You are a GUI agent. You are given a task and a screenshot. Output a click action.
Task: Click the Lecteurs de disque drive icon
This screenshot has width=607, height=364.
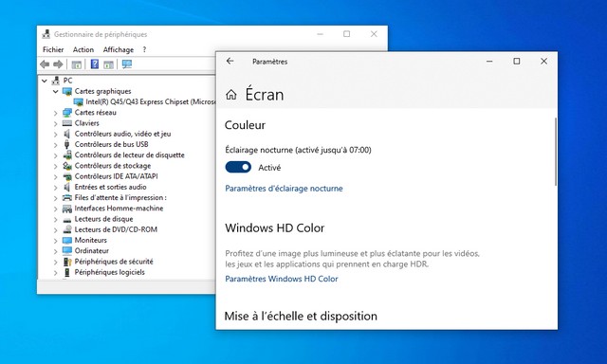(x=67, y=219)
